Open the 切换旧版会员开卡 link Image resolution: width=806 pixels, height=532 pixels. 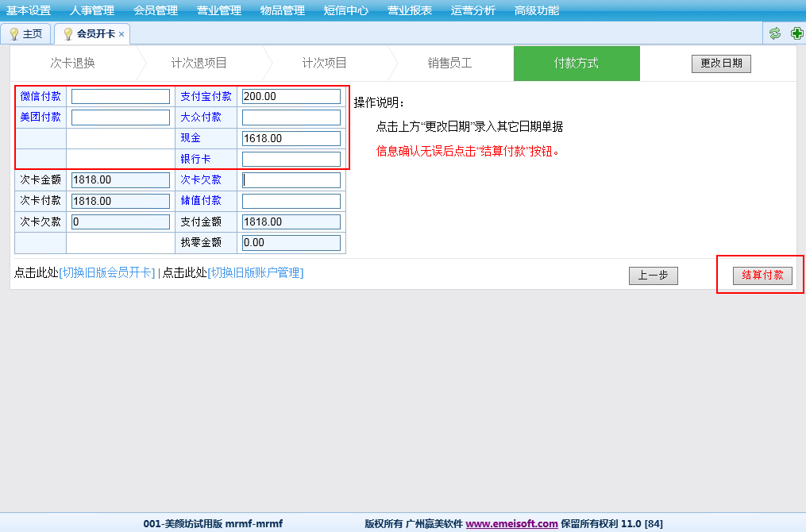(107, 273)
